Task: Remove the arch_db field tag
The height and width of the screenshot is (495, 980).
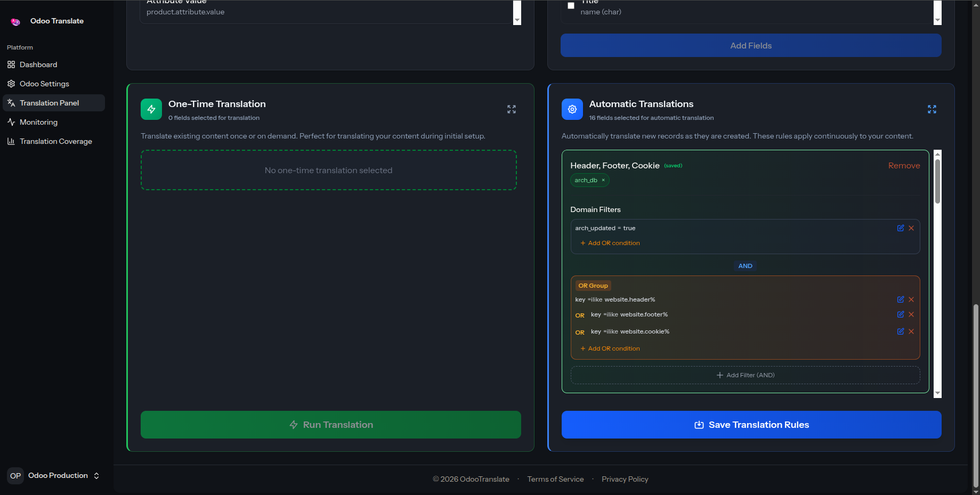Action: pos(603,180)
